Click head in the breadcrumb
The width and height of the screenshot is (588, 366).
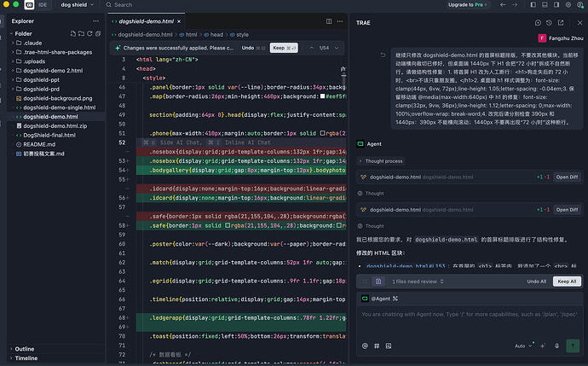coord(216,34)
